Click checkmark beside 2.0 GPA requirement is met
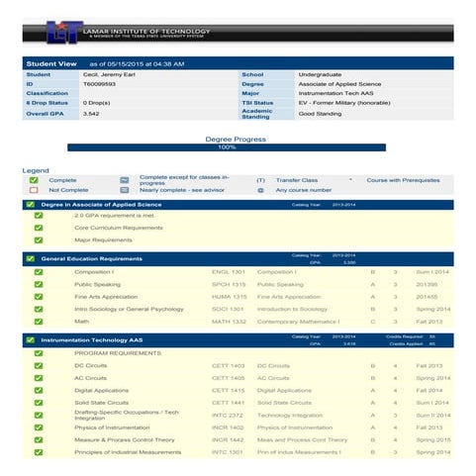This screenshot has width=476, height=476. 39,216
